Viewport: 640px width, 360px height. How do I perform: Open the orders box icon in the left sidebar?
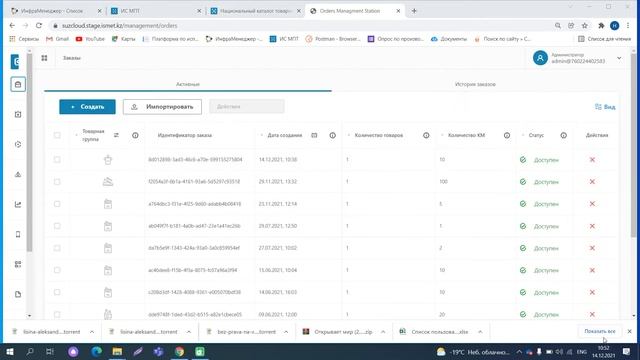pos(18,84)
